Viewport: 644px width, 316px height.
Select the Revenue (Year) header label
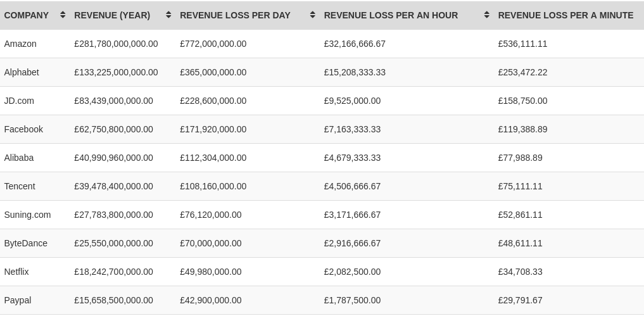[x=112, y=15]
